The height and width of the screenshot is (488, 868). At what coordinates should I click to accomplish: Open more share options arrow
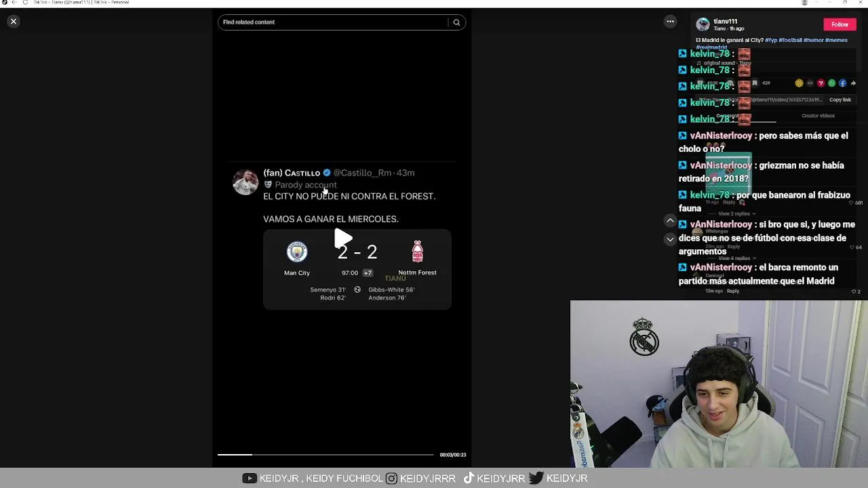[x=853, y=83]
